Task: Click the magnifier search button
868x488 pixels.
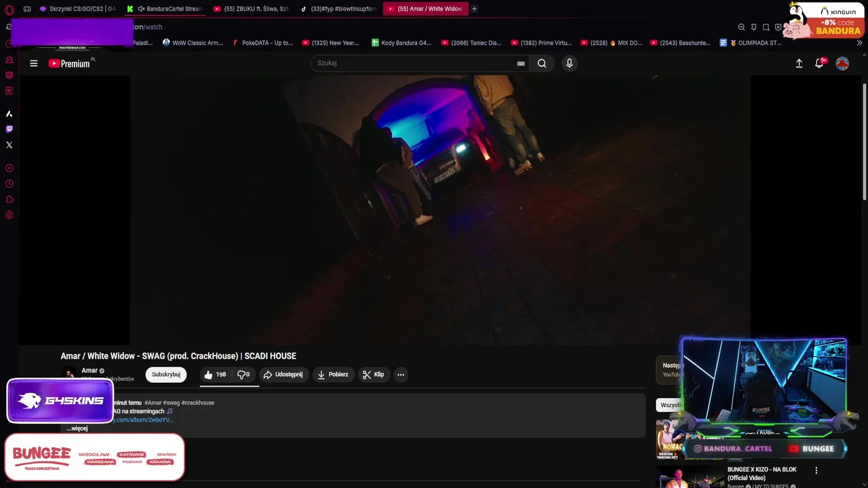Action: click(542, 63)
